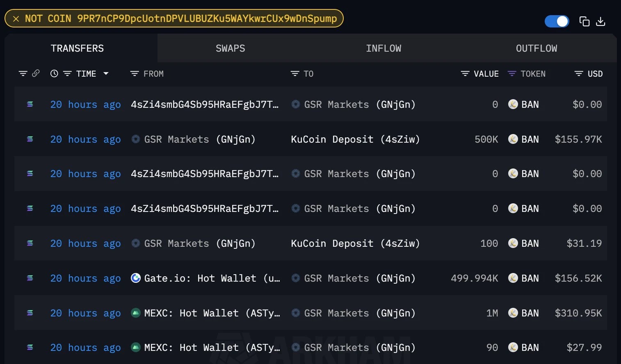Open KuCoin Deposit (4sZiw) in 500K row
This screenshot has width=621, height=364.
click(x=355, y=139)
